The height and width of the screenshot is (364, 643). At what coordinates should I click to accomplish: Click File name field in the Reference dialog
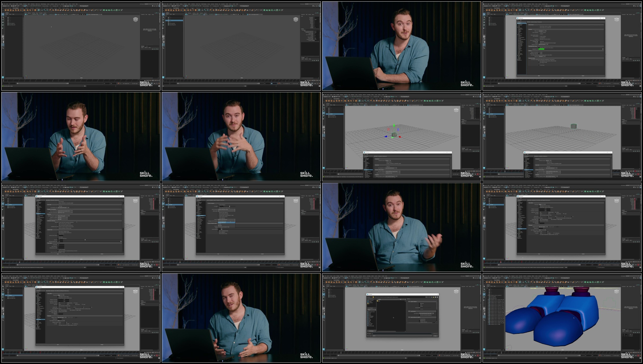coord(402,334)
